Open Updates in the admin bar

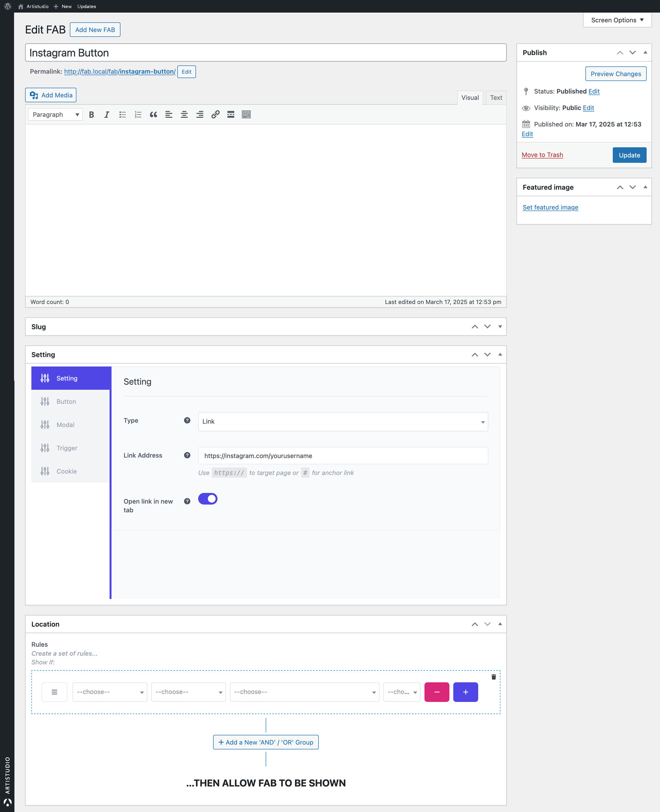(87, 6)
